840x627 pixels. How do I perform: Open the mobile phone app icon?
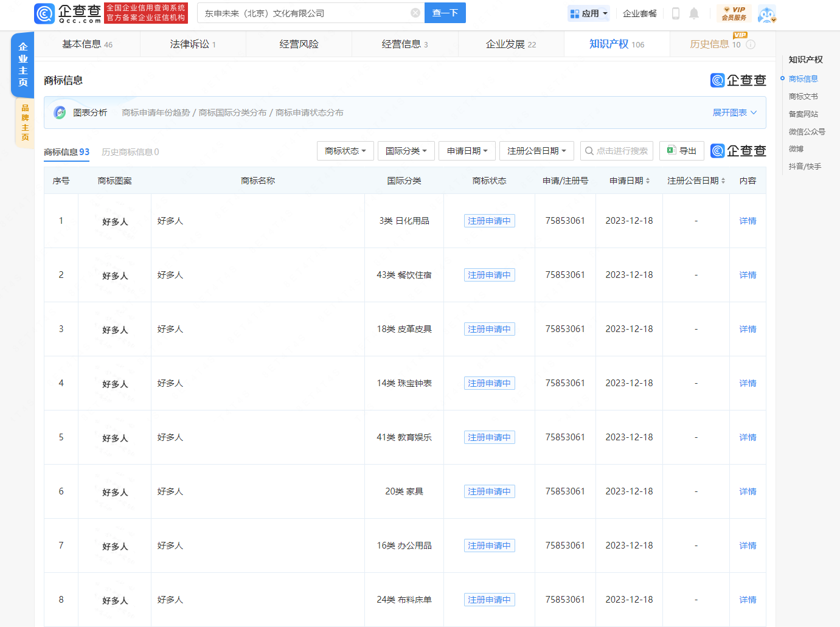[x=676, y=13]
